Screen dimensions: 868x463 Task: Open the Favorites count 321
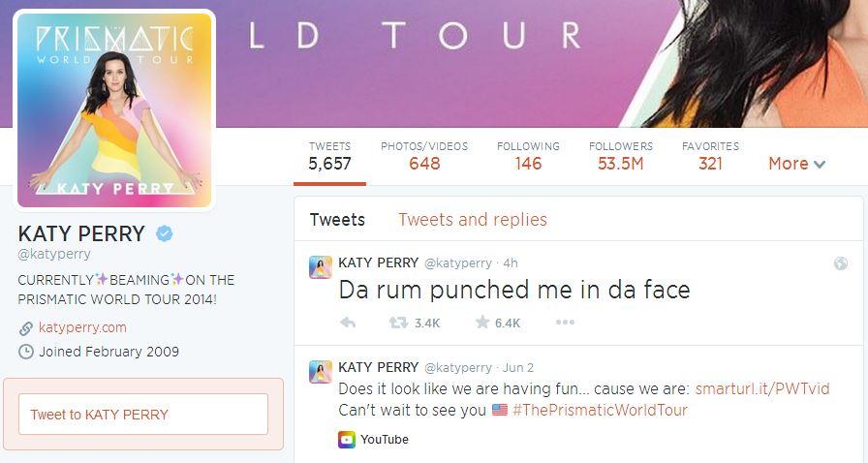click(710, 156)
